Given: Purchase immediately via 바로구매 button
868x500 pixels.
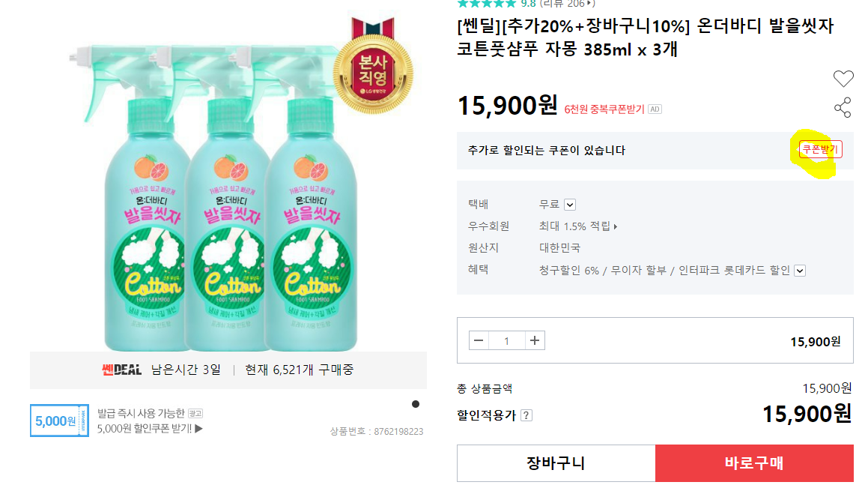Looking at the screenshot, I should [755, 465].
